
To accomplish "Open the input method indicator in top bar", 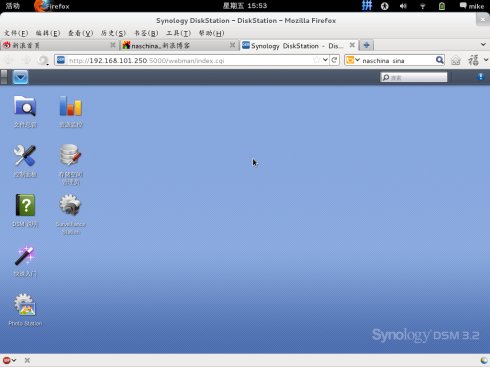I will (367, 6).
